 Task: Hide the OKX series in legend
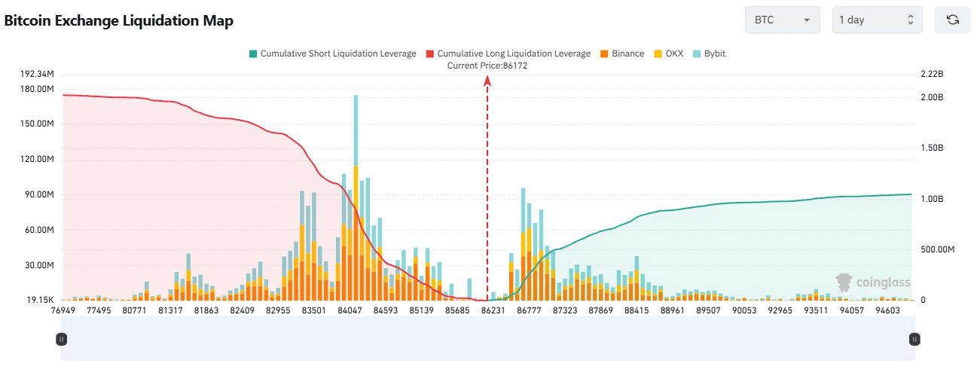tap(673, 53)
